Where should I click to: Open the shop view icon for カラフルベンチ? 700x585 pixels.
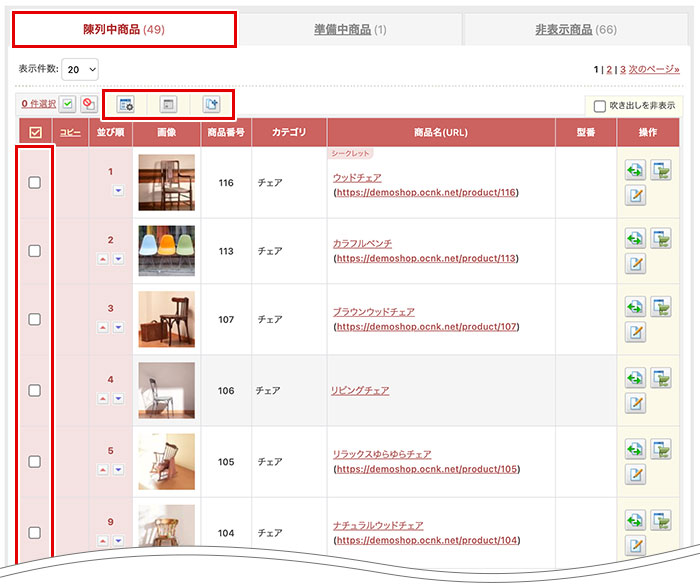(x=661, y=238)
